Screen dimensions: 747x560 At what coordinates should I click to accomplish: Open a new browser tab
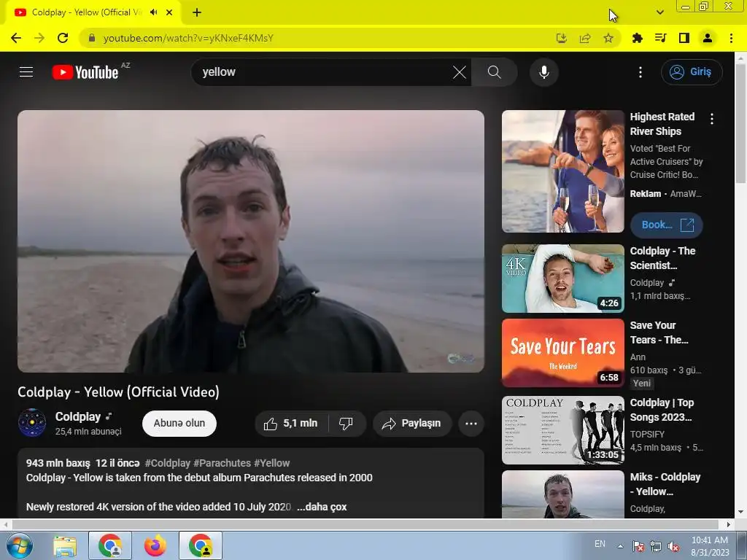coord(197,12)
